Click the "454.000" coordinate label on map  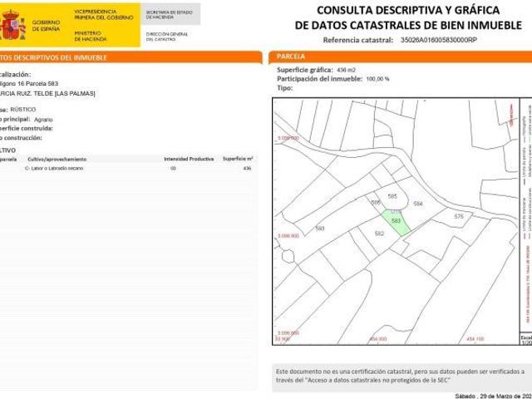point(378,339)
